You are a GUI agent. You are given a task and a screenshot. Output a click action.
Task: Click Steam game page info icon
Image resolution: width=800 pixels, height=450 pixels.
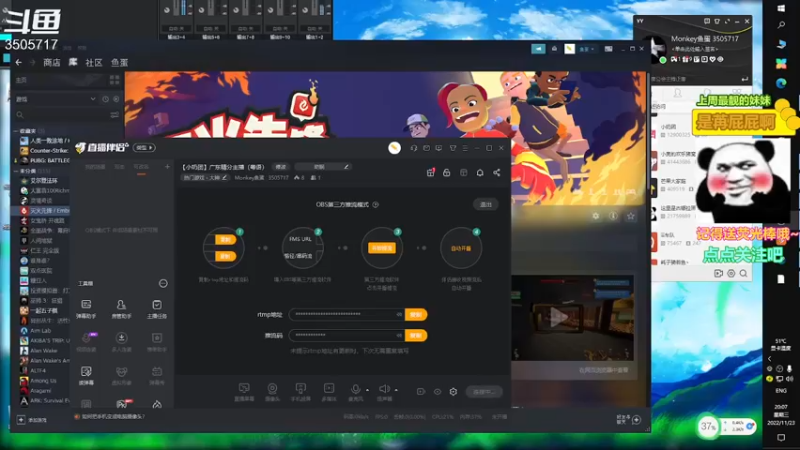(613, 216)
